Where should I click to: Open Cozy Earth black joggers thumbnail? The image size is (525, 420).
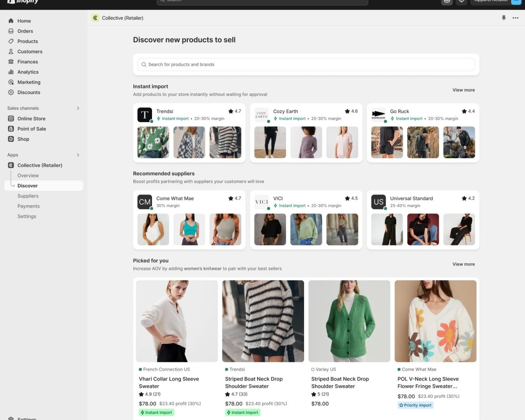270,142
